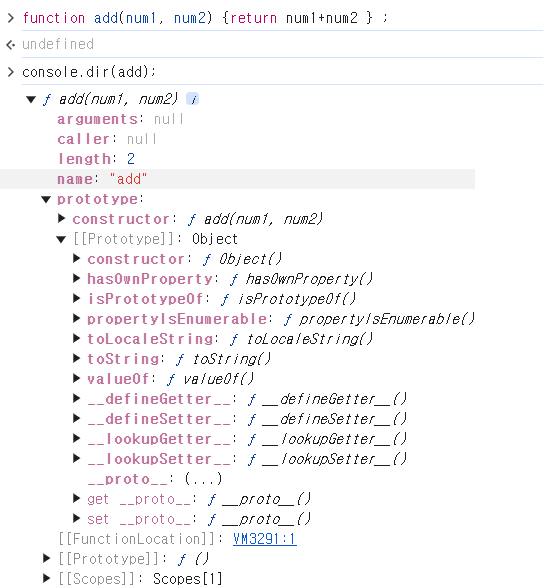This screenshot has width=543, height=588.
Task: Click the prompt chevron before console.dir(add)
Action: tap(11, 72)
